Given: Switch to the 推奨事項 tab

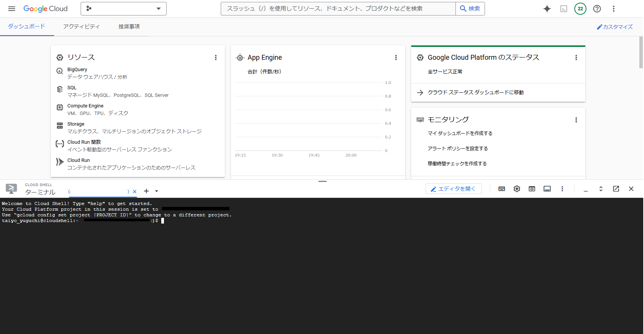Looking at the screenshot, I should 129,26.
